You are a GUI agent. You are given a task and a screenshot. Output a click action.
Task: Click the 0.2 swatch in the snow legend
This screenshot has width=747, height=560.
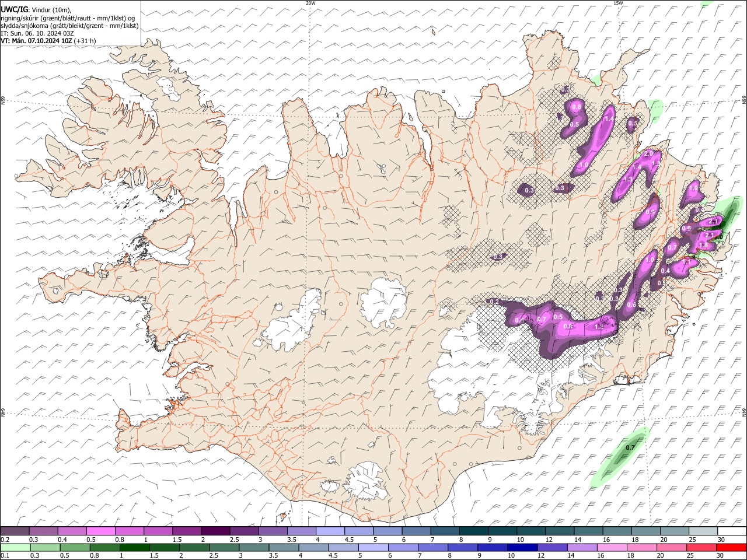pyautogui.click(x=15, y=531)
